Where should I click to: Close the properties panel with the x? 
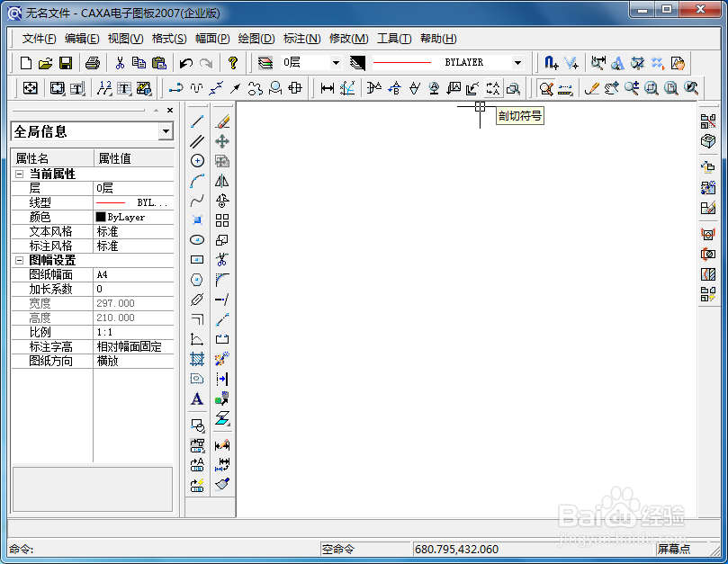click(x=170, y=110)
